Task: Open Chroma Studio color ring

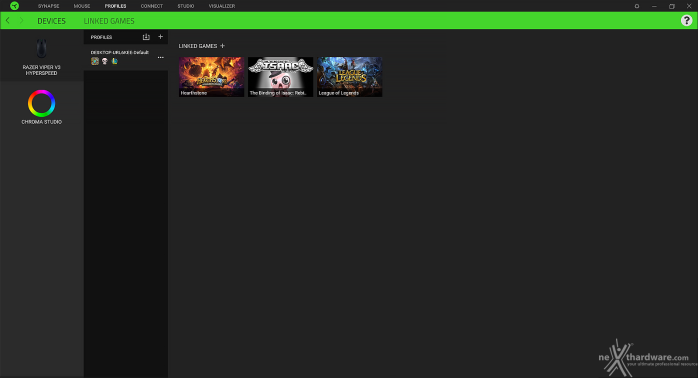Action: (41, 103)
